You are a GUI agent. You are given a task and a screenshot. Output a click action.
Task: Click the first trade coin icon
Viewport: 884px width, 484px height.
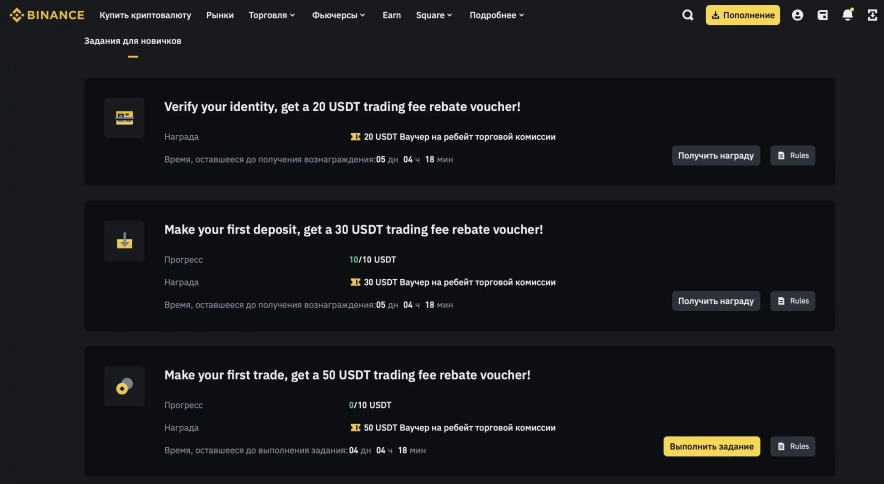pyautogui.click(x=124, y=386)
